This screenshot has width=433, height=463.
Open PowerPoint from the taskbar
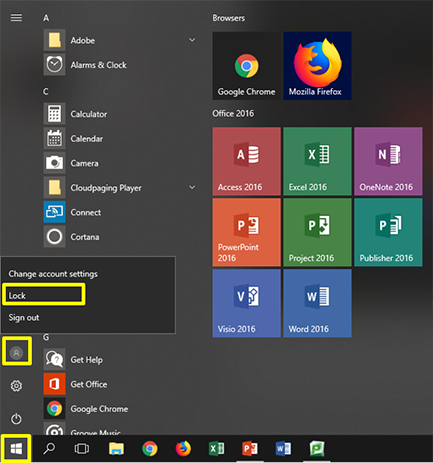pos(250,449)
